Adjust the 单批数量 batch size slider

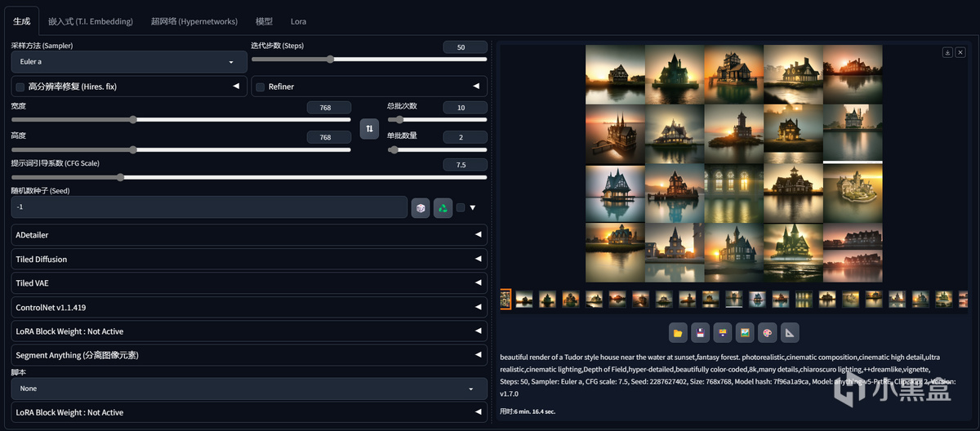tap(437, 149)
